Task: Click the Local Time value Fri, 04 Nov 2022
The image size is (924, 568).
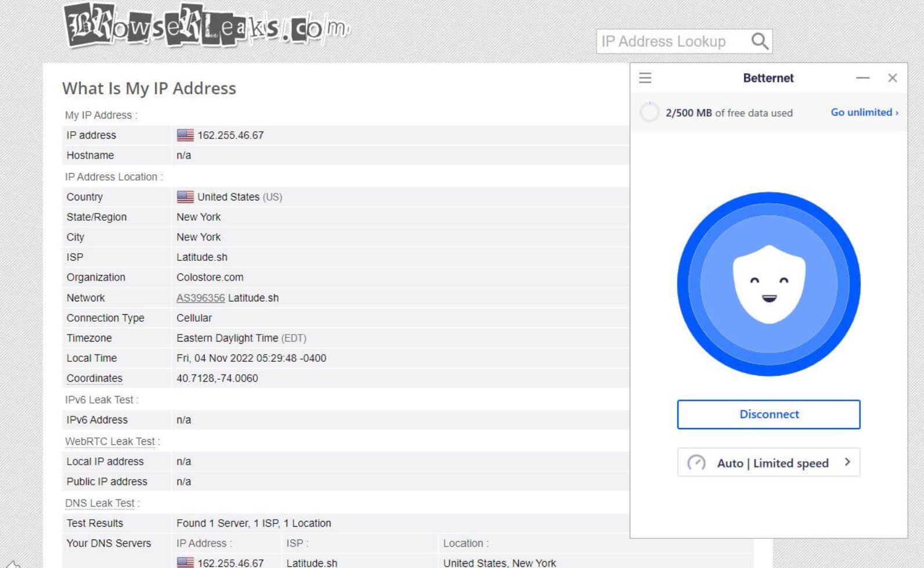Action: coord(251,358)
